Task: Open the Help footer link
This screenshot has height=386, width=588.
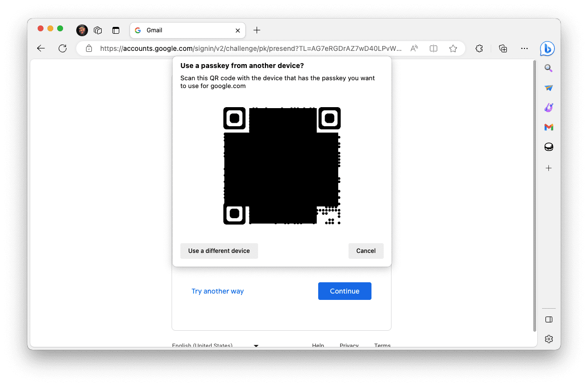Action: [318, 346]
